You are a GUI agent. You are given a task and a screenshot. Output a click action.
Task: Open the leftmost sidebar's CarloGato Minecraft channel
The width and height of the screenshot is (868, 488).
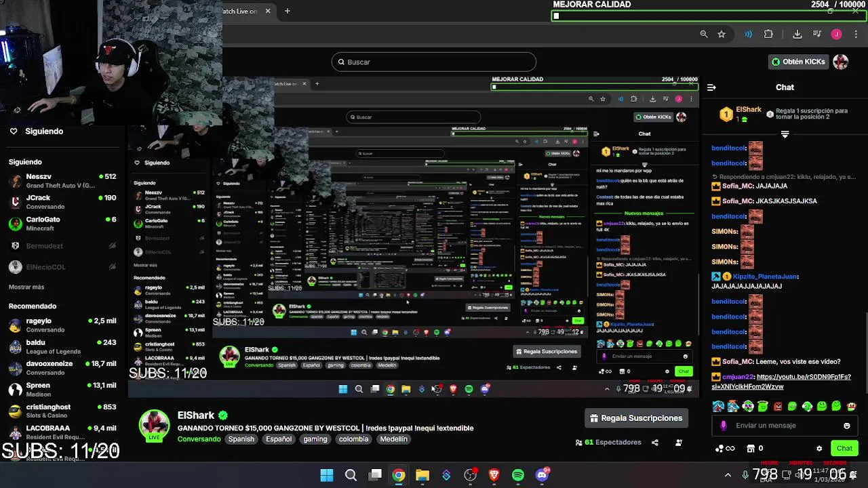(62, 224)
